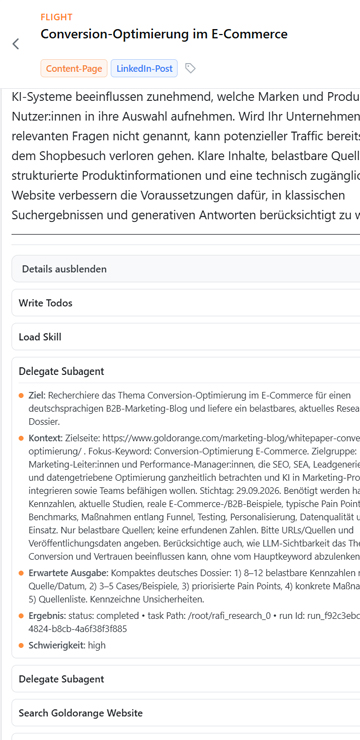Click the Ziel label in subagent details
Screen dimensions: 360x740
pos(37,395)
